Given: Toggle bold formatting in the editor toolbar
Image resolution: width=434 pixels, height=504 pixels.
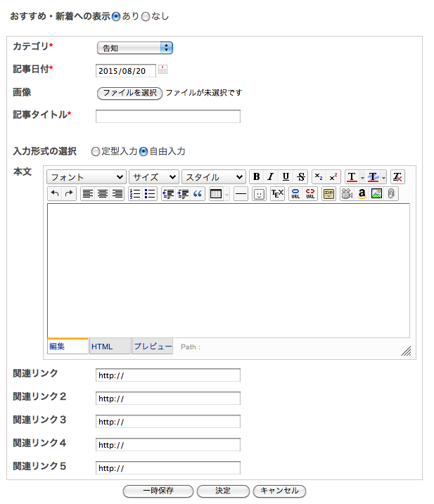Looking at the screenshot, I should (x=256, y=176).
